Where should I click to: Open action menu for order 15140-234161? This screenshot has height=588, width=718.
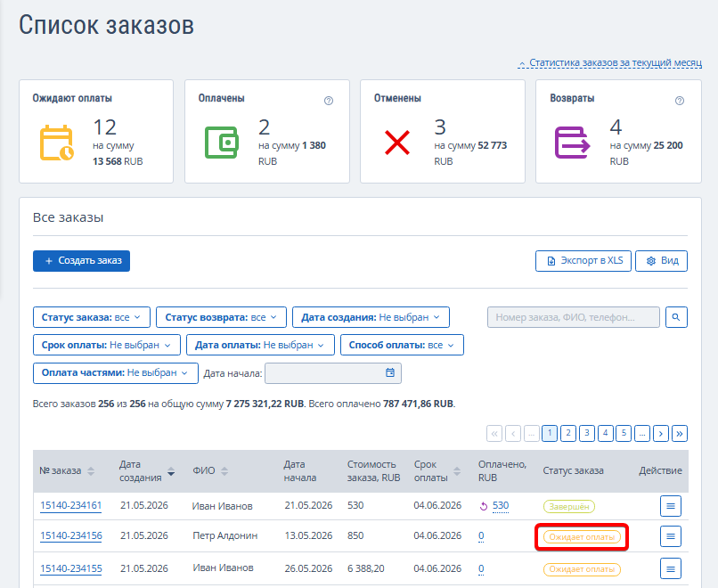(671, 506)
